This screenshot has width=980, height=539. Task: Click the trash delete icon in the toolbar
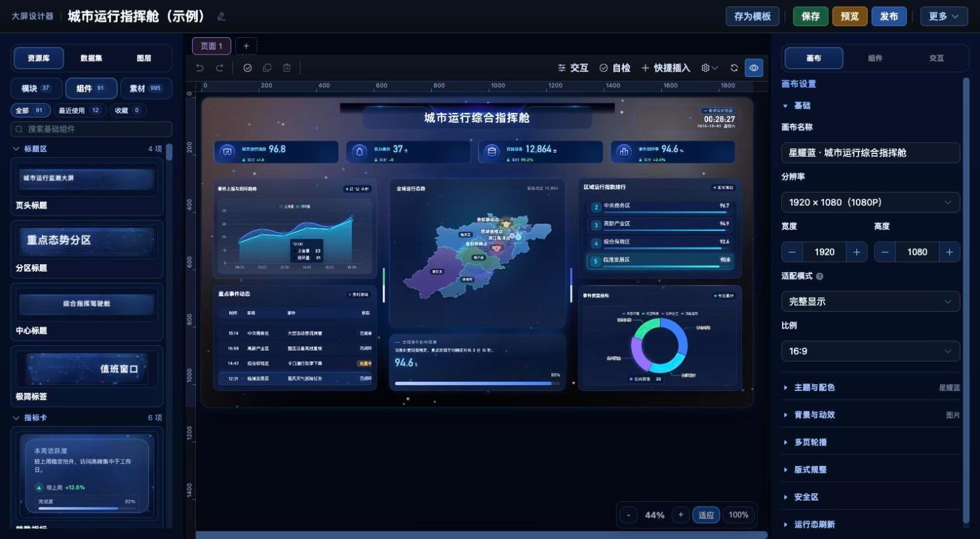287,68
